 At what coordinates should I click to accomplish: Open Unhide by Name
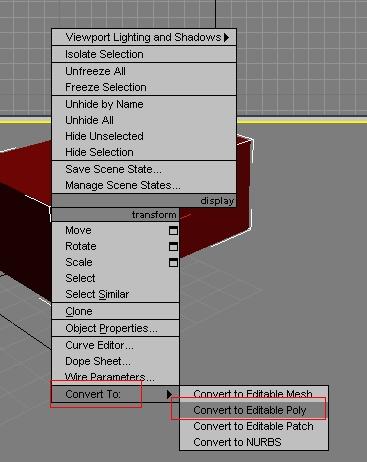[x=144, y=104]
